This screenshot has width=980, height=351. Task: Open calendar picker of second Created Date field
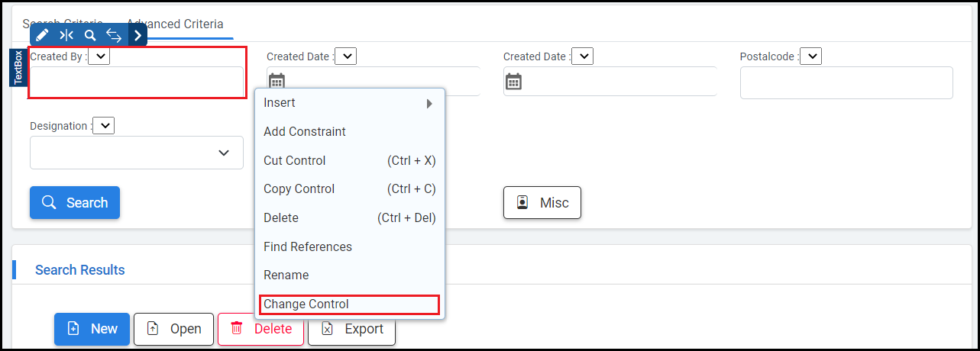coord(514,82)
